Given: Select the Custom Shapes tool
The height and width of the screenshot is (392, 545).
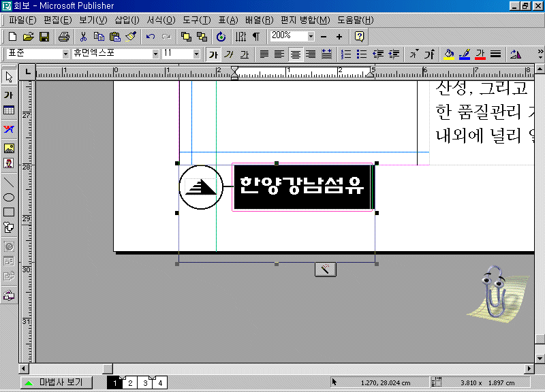Looking at the screenshot, I should click(9, 227).
